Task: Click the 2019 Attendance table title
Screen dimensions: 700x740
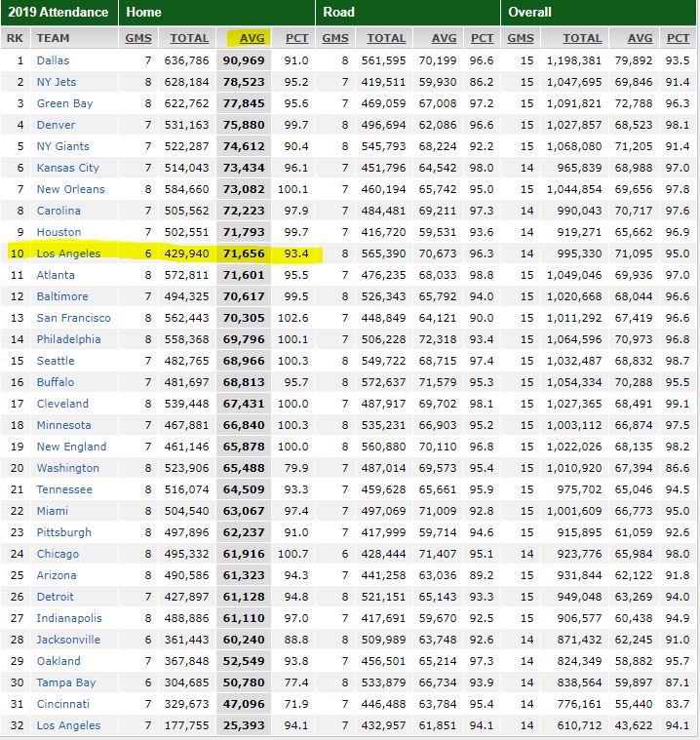Action: tap(58, 12)
